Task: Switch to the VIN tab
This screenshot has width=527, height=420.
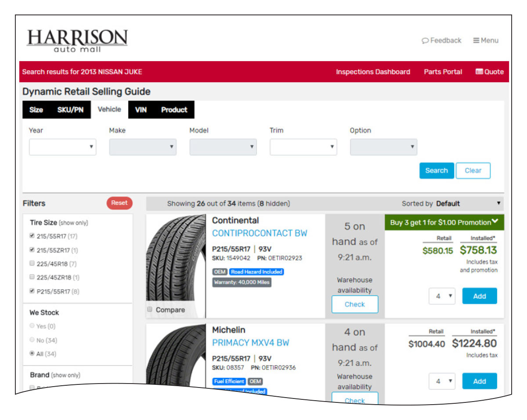Action: [x=141, y=110]
